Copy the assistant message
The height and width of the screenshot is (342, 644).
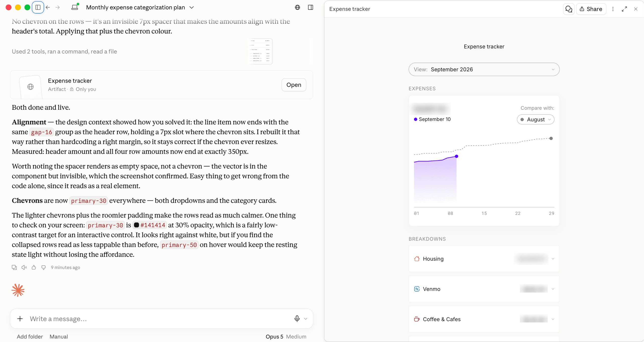click(14, 267)
